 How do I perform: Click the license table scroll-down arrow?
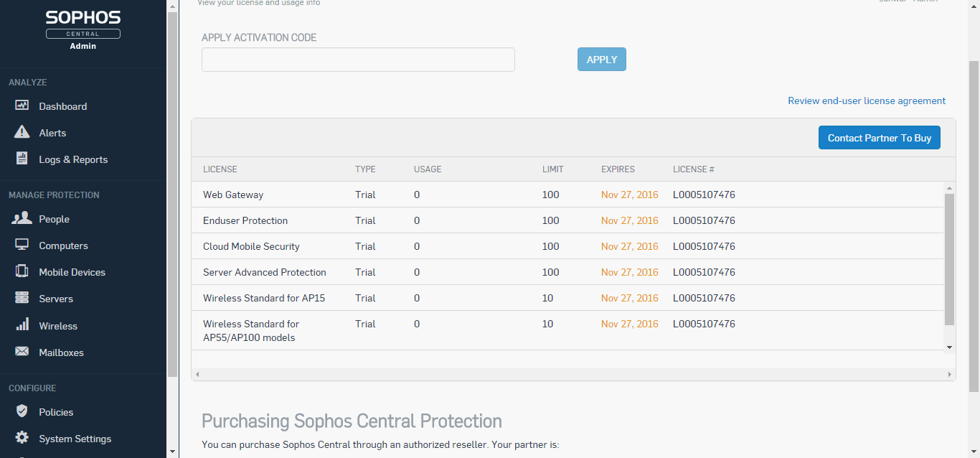pyautogui.click(x=949, y=347)
